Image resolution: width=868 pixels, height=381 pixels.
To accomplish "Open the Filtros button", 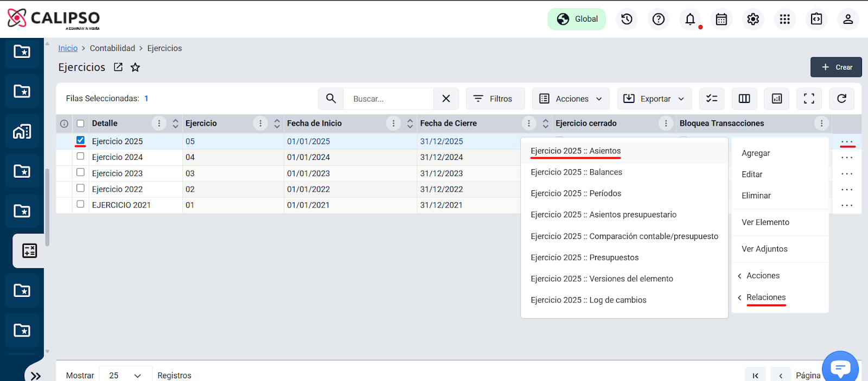I will 495,99.
